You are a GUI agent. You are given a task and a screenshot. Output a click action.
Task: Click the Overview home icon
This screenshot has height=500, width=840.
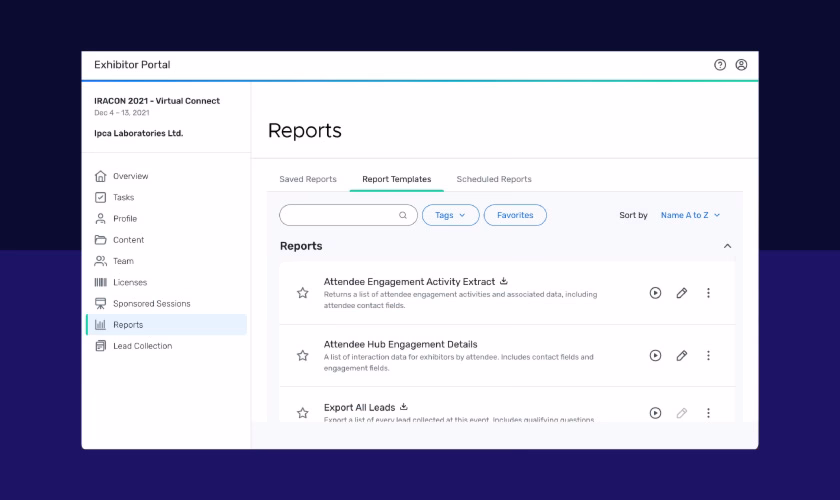100,176
